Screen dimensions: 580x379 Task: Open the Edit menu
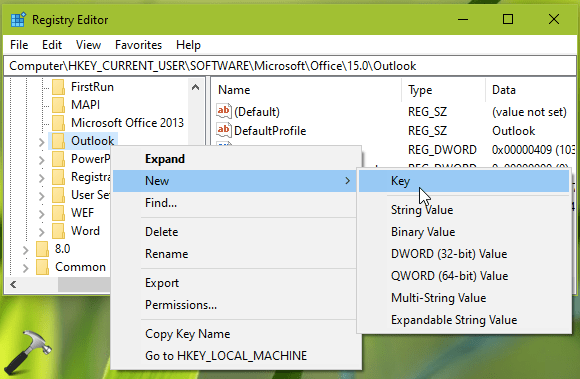(52, 45)
